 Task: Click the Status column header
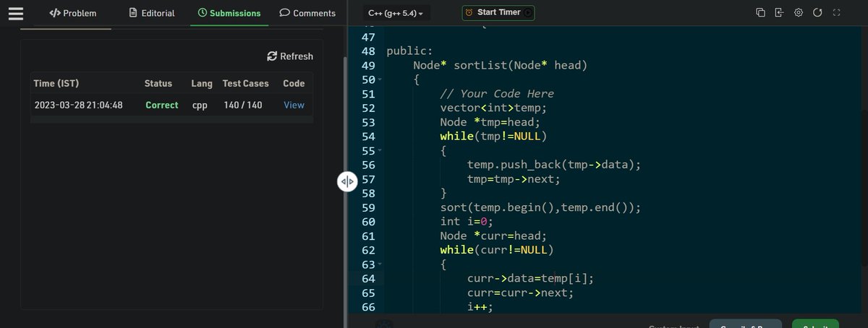[x=158, y=84]
